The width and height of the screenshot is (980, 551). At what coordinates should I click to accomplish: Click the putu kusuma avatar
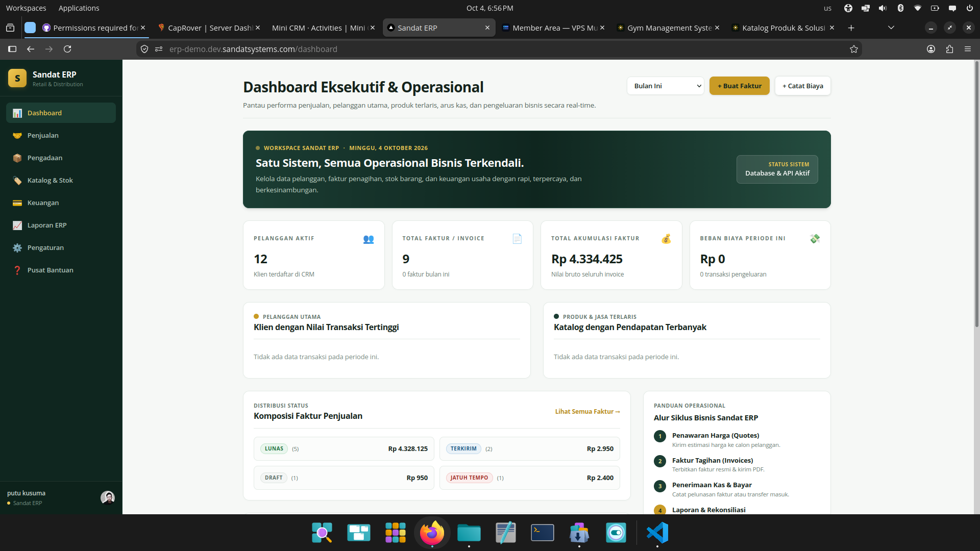point(108,497)
